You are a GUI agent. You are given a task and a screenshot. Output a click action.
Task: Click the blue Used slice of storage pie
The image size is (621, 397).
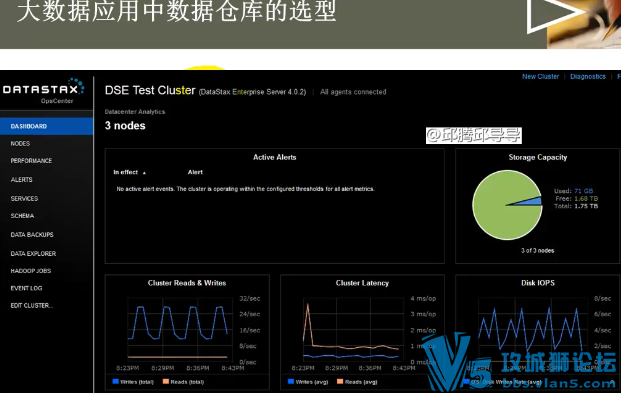tap(533, 202)
